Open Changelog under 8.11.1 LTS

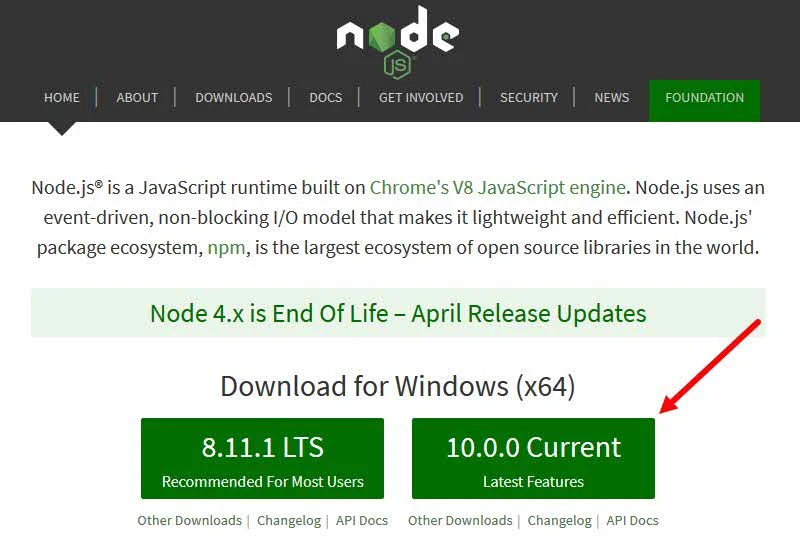coord(289,520)
